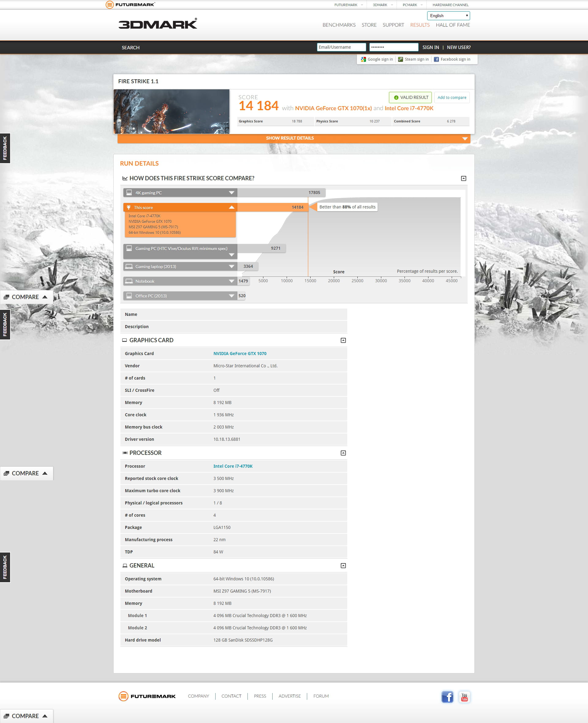The width and height of the screenshot is (588, 723).
Task: Collapse the score comparison section
Action: point(463,178)
